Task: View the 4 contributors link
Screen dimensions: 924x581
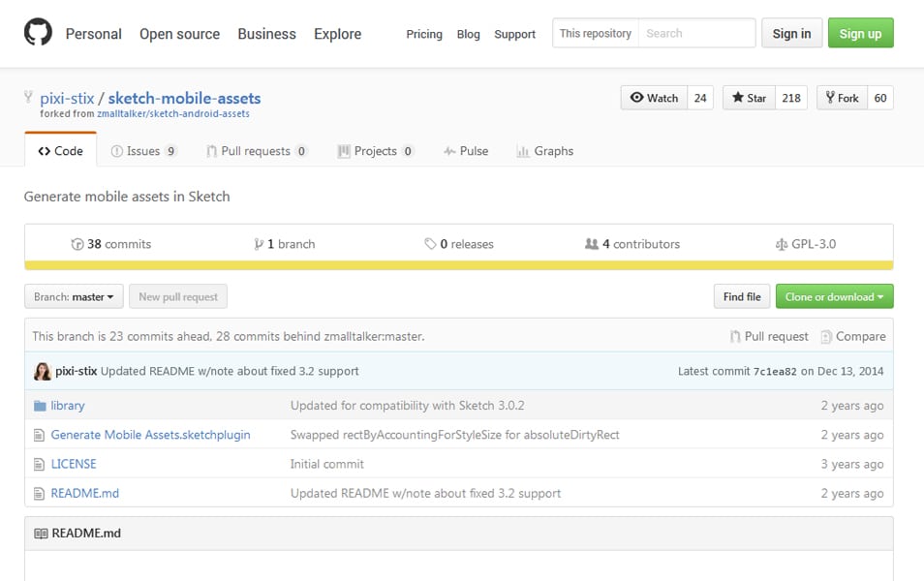Action: point(632,244)
